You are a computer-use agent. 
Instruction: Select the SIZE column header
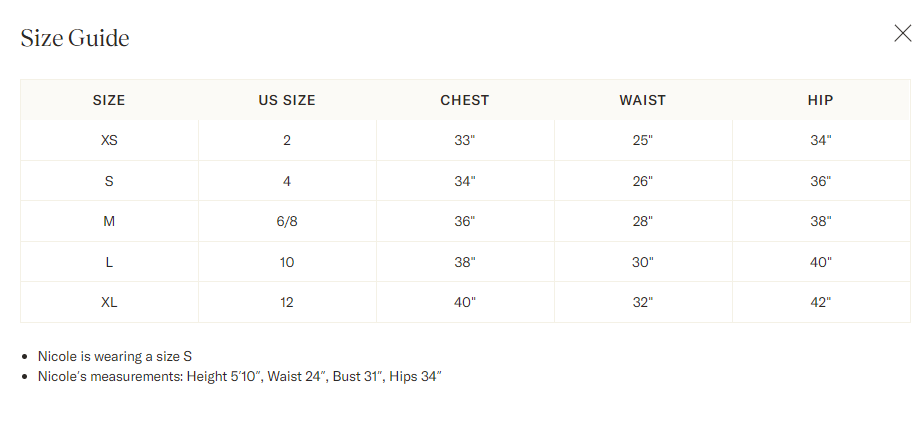pyautogui.click(x=109, y=100)
